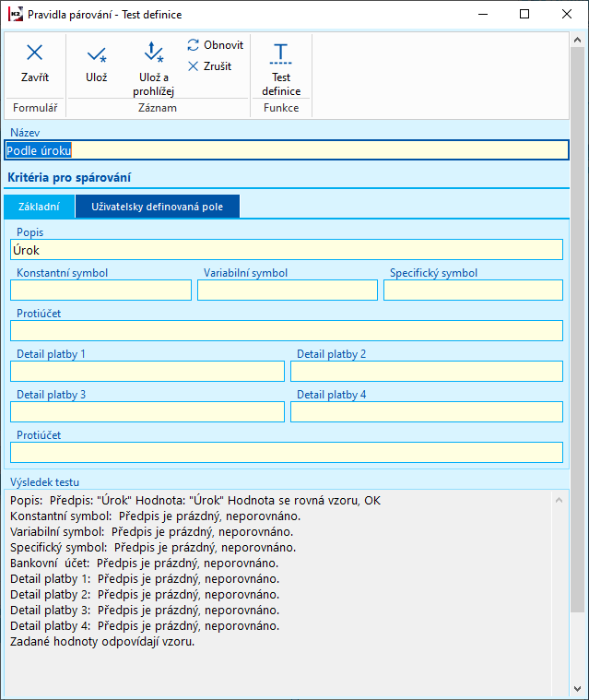Click the Detail platby 2 field

[427, 372]
